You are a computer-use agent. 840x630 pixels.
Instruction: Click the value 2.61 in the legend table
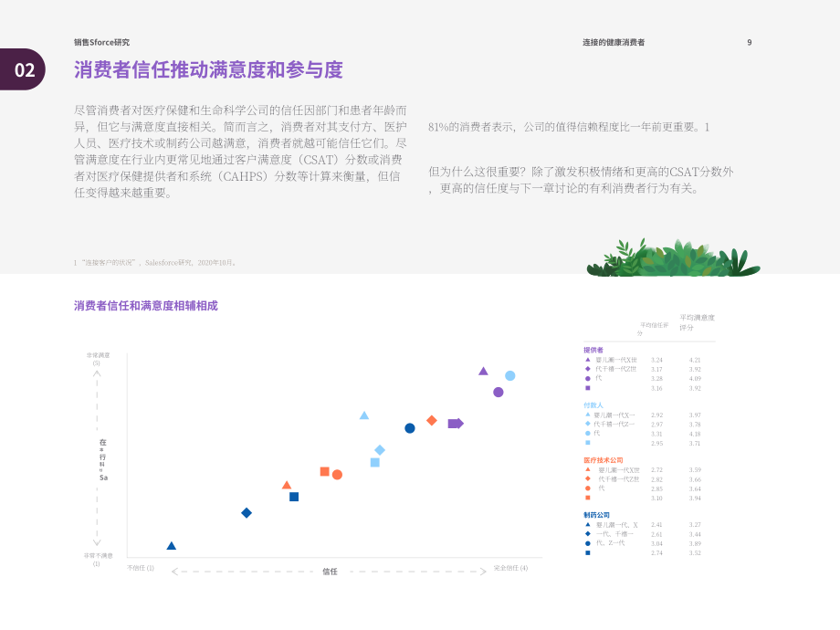[x=656, y=535]
